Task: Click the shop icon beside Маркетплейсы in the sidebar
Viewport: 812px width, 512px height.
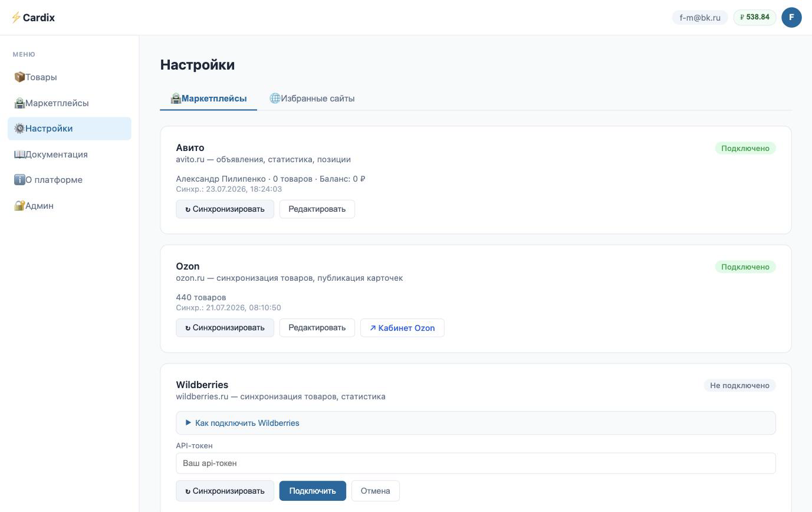Action: [19, 103]
